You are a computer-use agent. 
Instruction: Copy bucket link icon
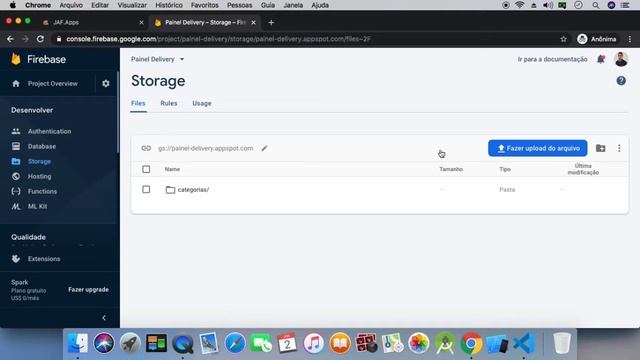[x=146, y=148]
